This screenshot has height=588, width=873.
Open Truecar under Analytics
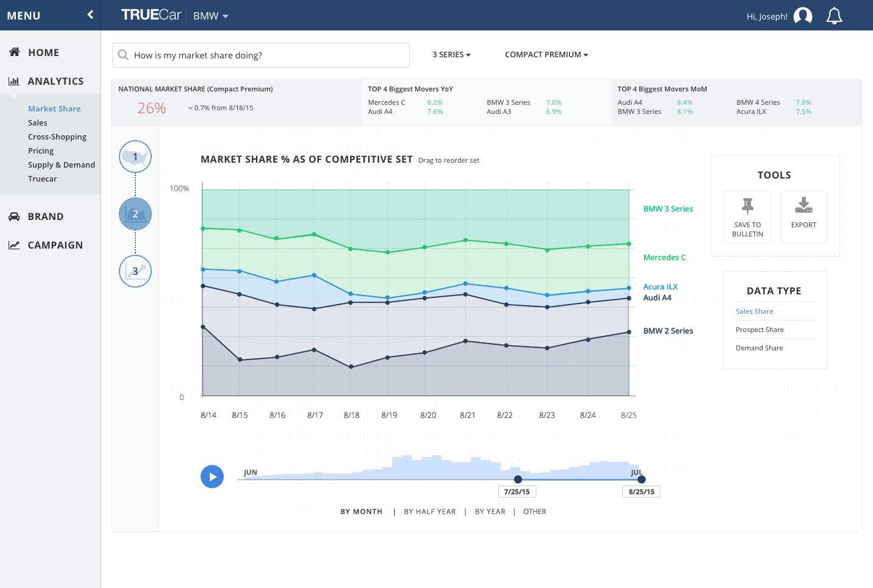(43, 179)
